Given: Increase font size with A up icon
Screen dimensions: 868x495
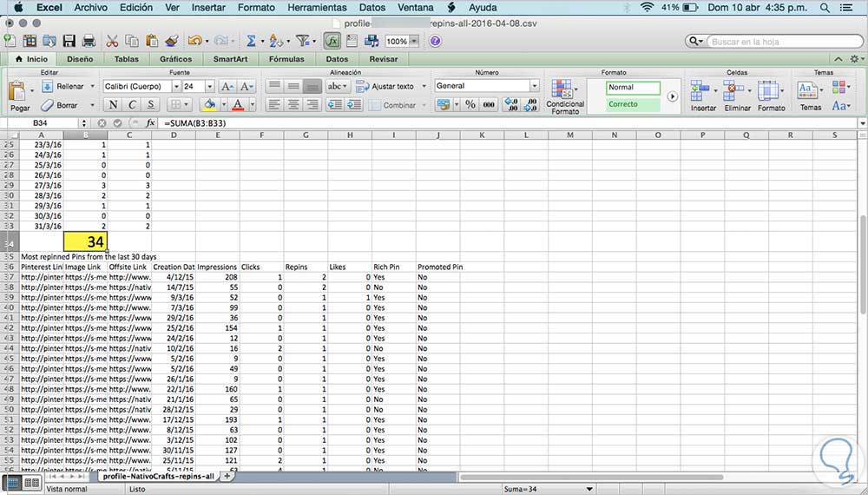Looking at the screenshot, I should [227, 86].
